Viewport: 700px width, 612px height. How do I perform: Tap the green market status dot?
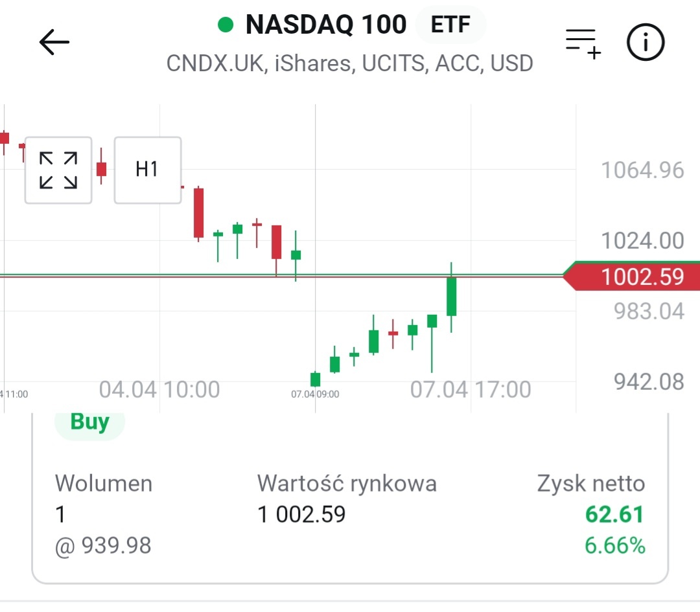[226, 25]
